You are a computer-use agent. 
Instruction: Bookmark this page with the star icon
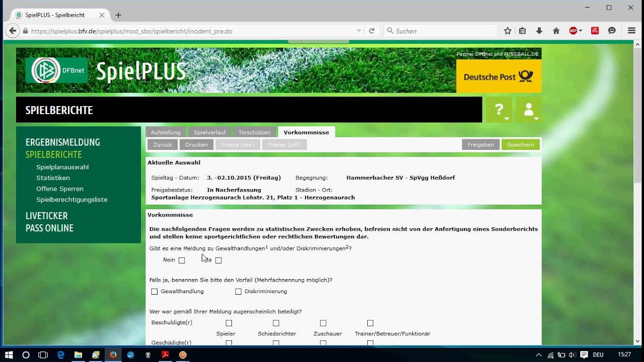point(508,31)
